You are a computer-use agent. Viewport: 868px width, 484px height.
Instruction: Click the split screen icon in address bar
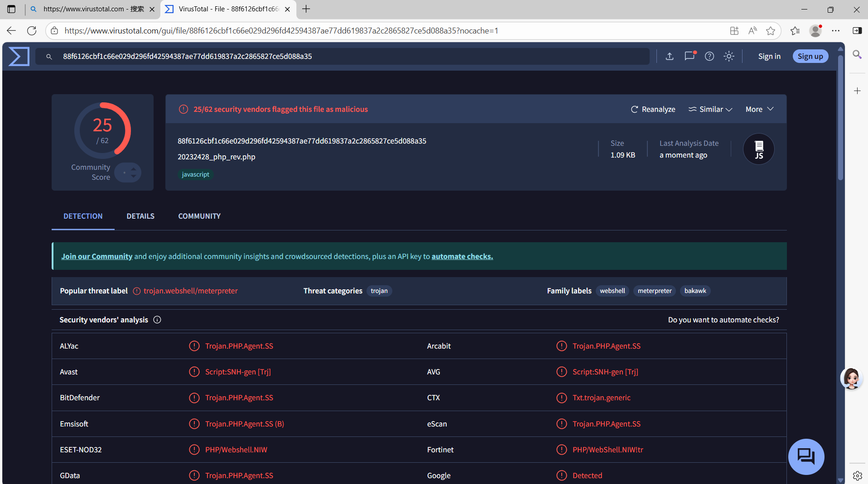(734, 31)
